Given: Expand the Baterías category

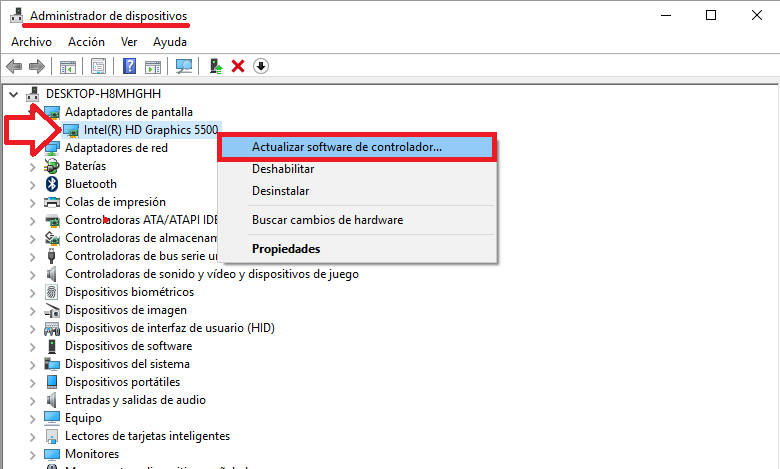Looking at the screenshot, I should pyautogui.click(x=32, y=167).
